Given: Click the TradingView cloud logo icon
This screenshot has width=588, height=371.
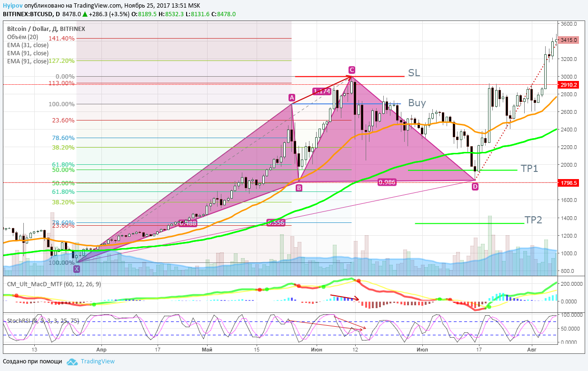Looking at the screenshot, I should click(x=72, y=362).
